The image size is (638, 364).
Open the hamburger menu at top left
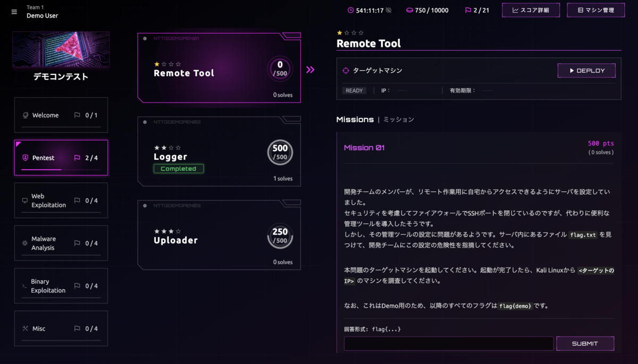[x=14, y=12]
